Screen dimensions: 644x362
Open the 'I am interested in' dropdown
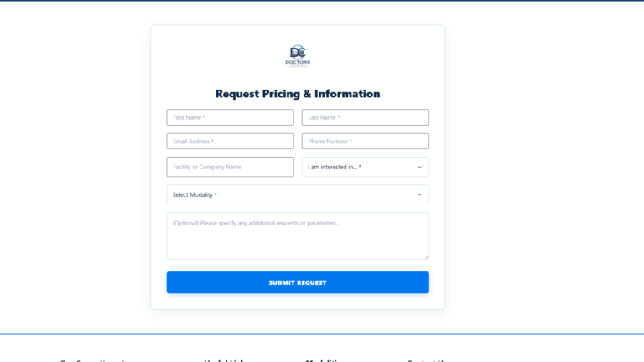365,167
